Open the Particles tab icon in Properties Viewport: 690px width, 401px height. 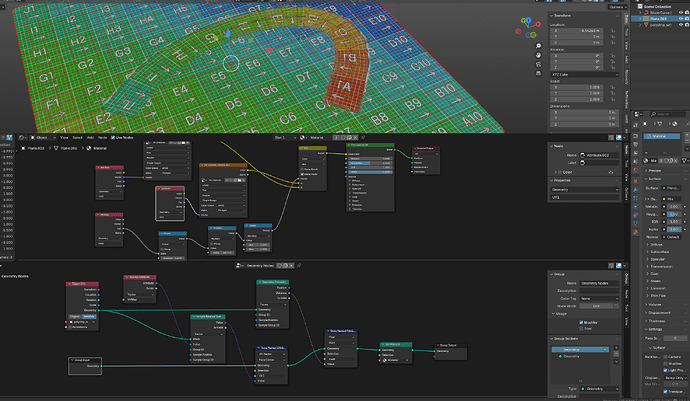coord(635,198)
